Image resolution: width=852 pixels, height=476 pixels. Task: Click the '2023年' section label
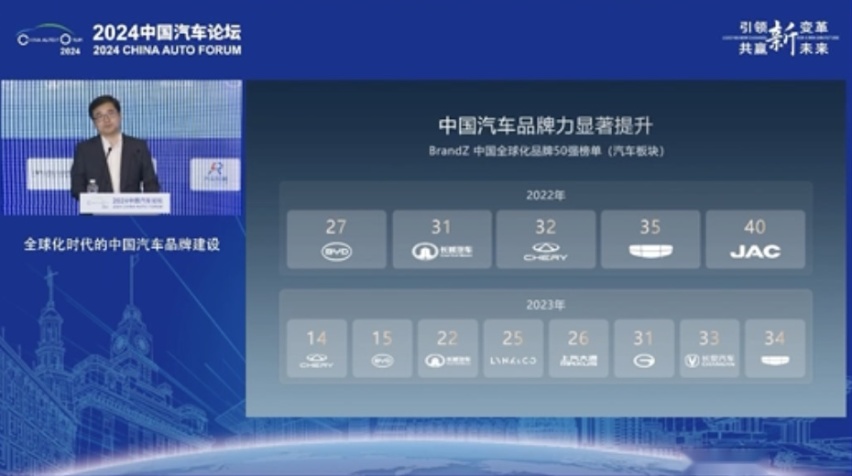[546, 305]
